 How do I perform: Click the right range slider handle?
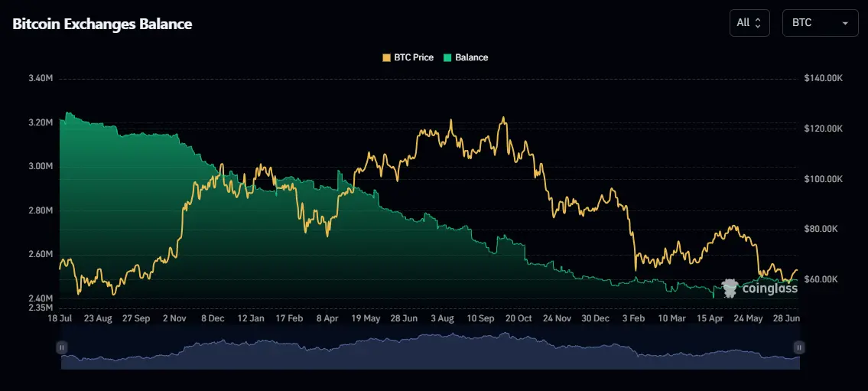click(x=799, y=348)
